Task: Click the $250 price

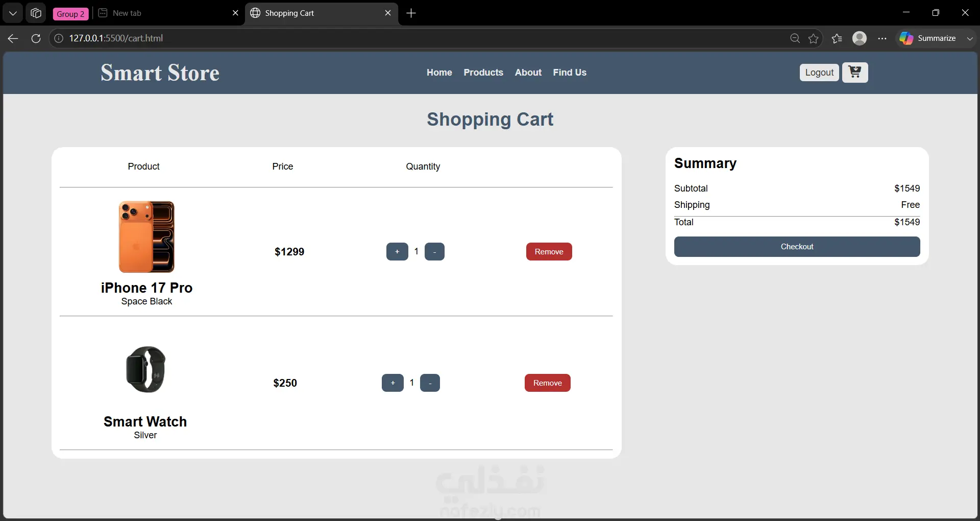Action: (285, 383)
